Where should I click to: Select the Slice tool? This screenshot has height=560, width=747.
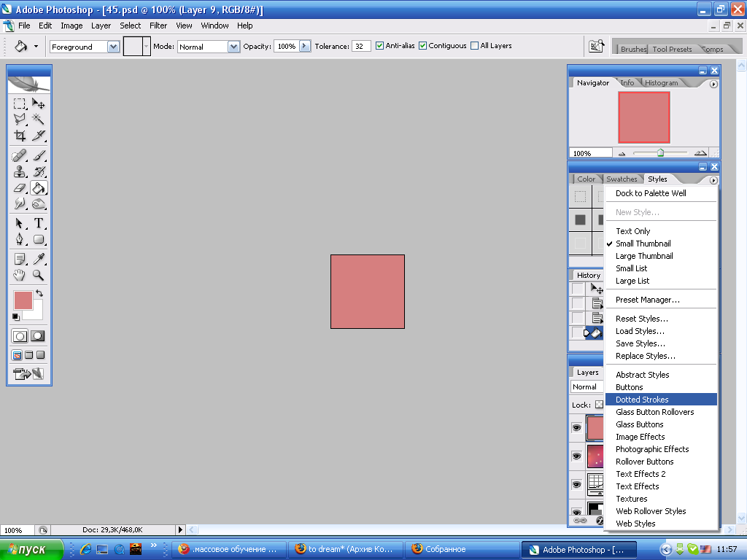coord(39,136)
